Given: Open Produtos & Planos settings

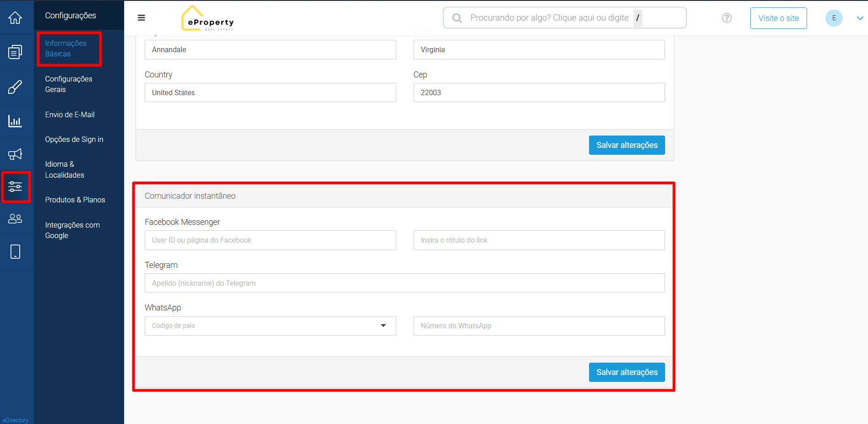Looking at the screenshot, I should tap(75, 200).
